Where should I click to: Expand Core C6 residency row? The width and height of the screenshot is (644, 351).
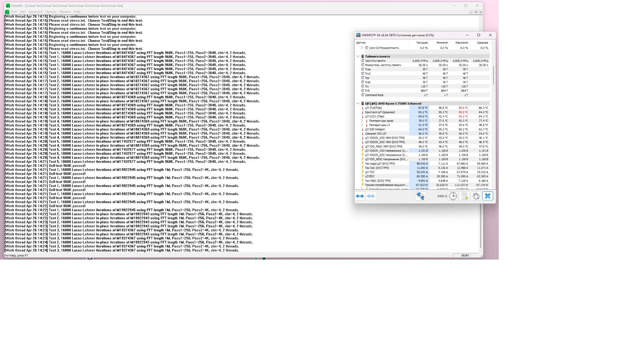point(362,48)
